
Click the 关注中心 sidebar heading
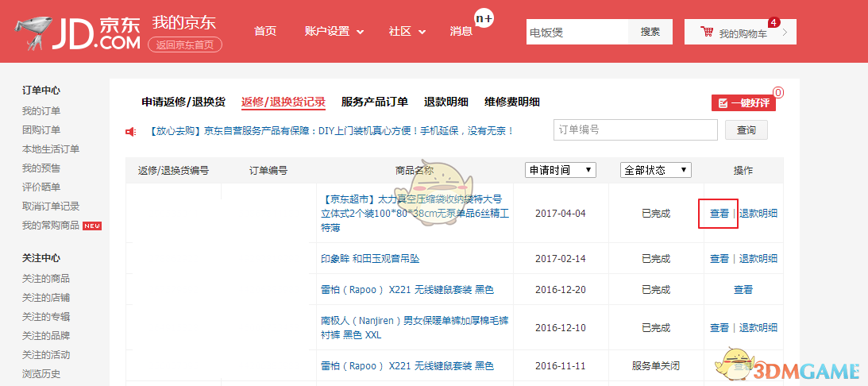(41, 258)
